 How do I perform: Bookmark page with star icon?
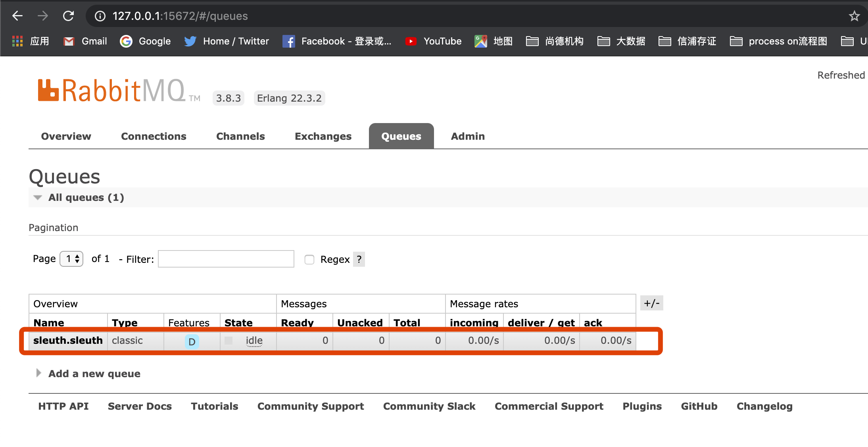pyautogui.click(x=854, y=16)
